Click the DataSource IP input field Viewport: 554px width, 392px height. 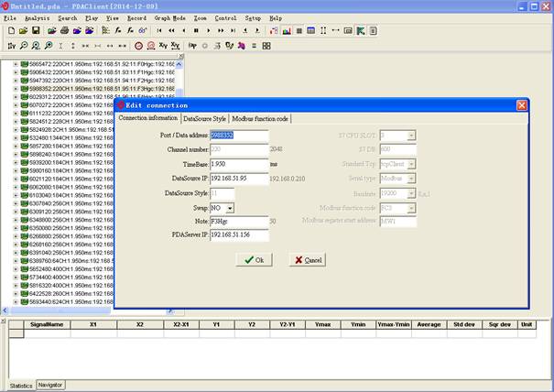(238, 178)
